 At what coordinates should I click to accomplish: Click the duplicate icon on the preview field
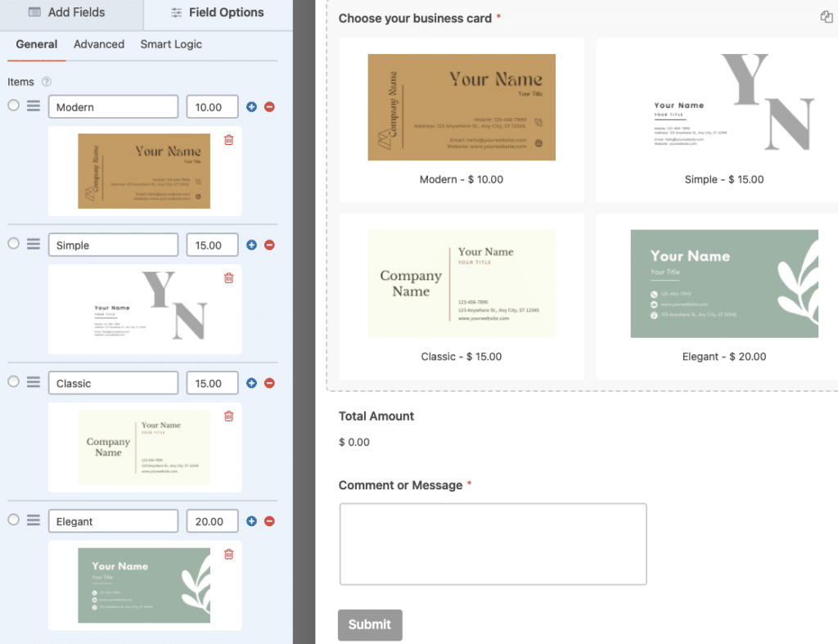827,16
